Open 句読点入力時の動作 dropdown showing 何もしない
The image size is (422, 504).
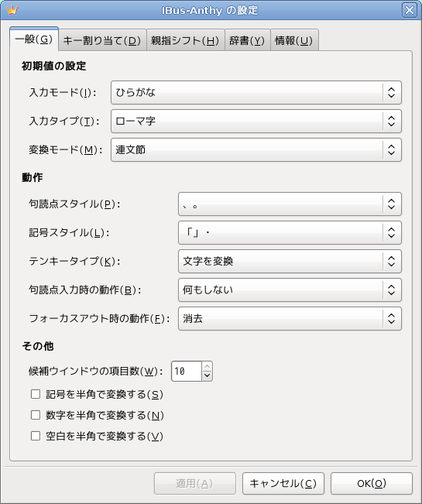pos(290,290)
